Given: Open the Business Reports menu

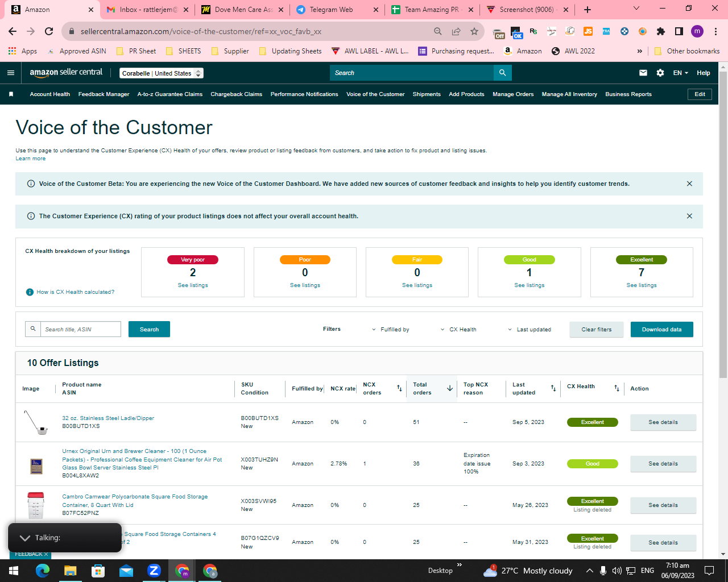Looking at the screenshot, I should 628,94.
